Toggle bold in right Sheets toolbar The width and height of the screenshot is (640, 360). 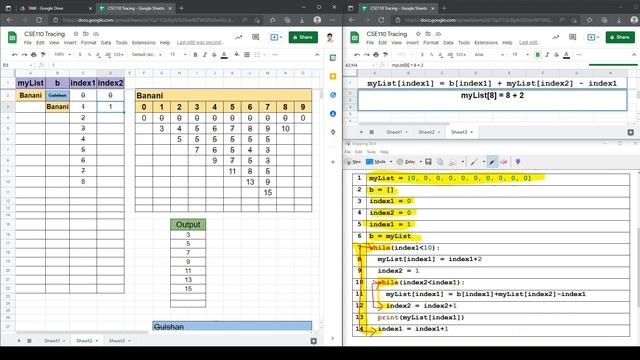(538, 54)
